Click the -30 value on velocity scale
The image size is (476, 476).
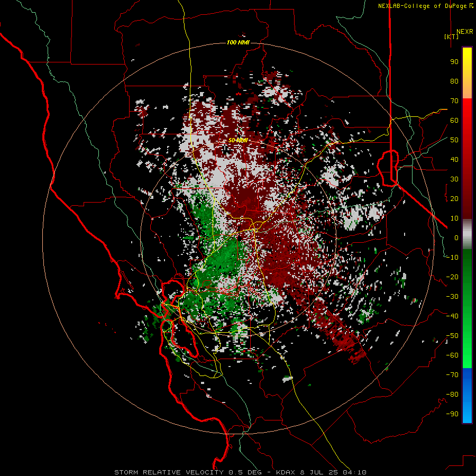[452, 297]
